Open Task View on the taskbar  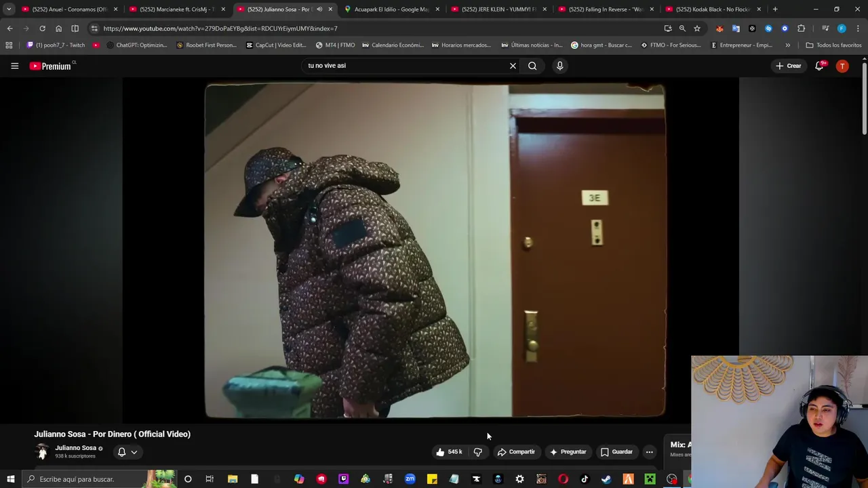210,479
